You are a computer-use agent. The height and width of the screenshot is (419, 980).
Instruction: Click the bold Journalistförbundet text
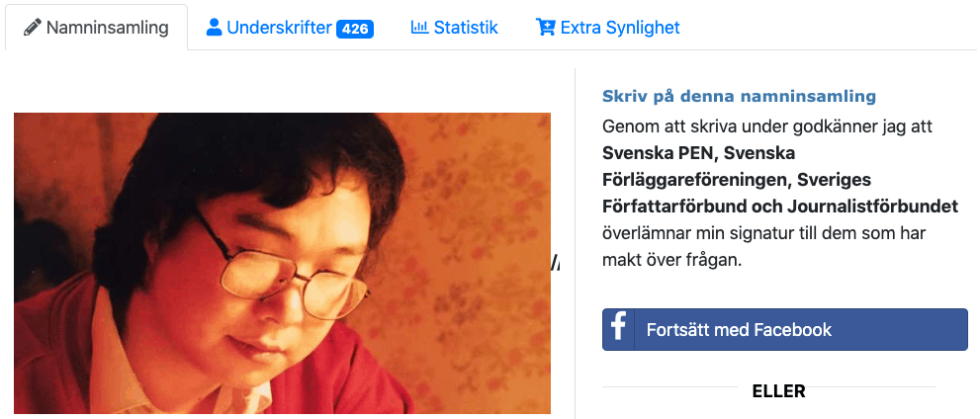[x=872, y=207]
